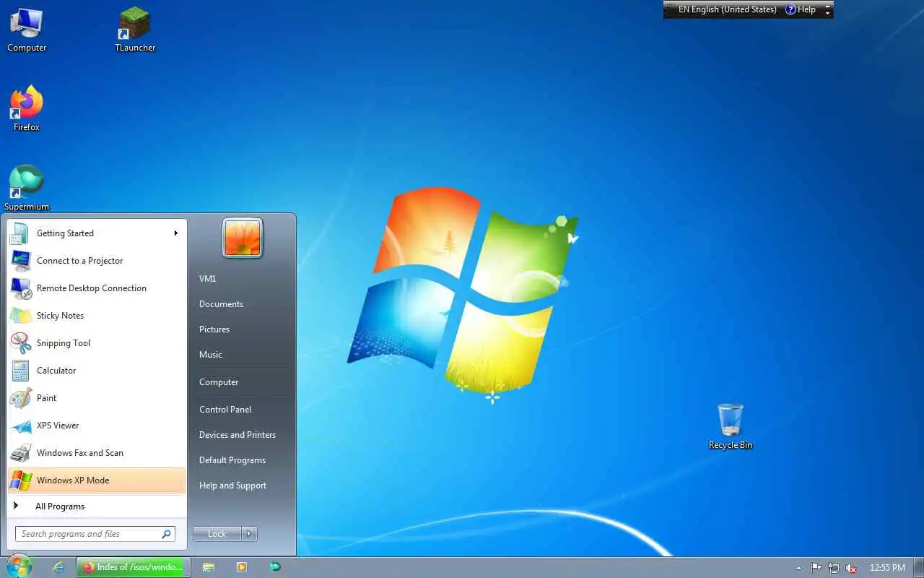Open the EN English language selector
This screenshot has height=578, width=924.
pos(727,9)
